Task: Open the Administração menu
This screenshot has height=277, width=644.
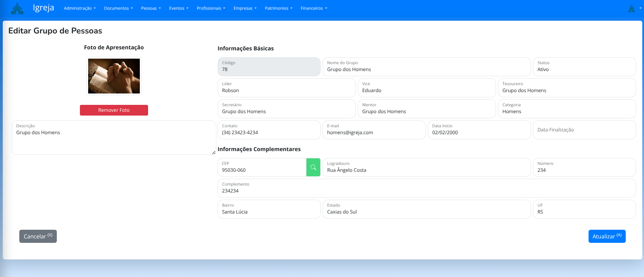Action: (80, 8)
